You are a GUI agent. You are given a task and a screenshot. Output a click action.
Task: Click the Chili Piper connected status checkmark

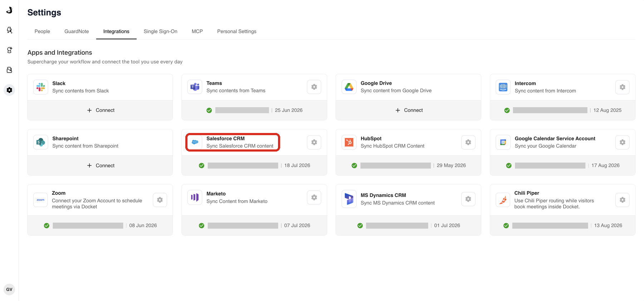[x=506, y=226]
